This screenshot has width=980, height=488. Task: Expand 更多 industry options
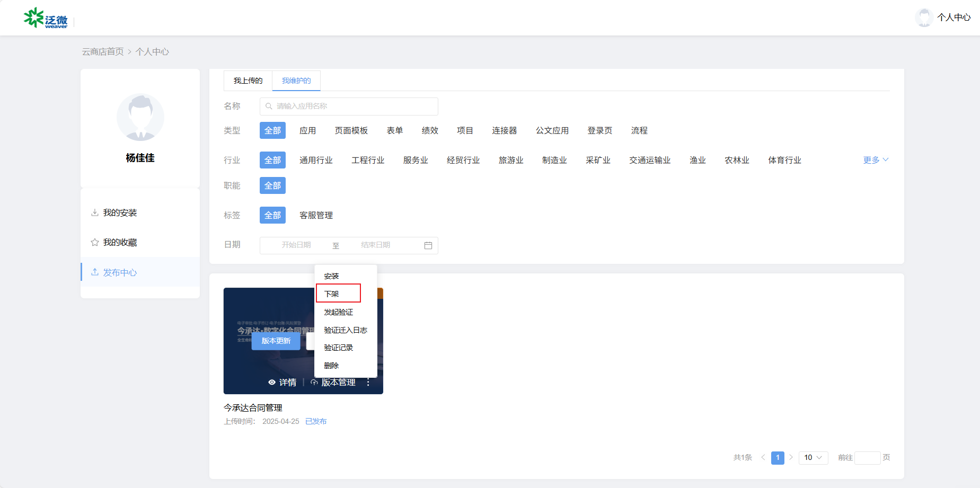pos(876,160)
